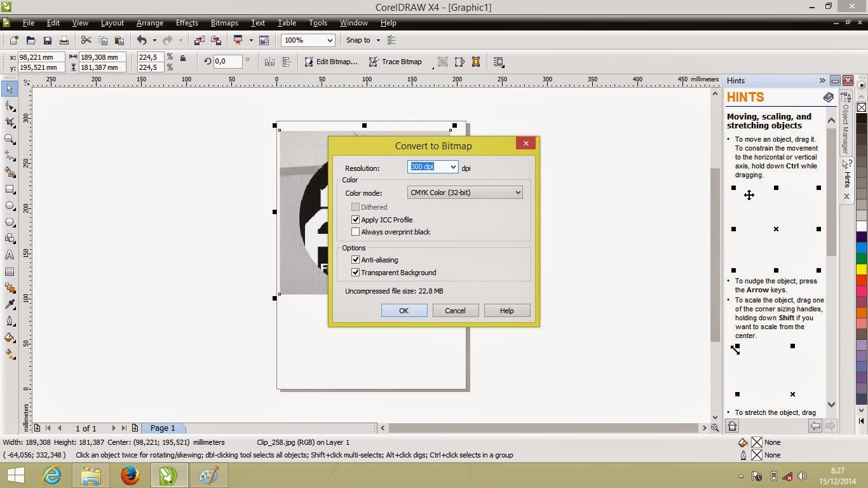Click the Windows Start button

tap(15, 475)
